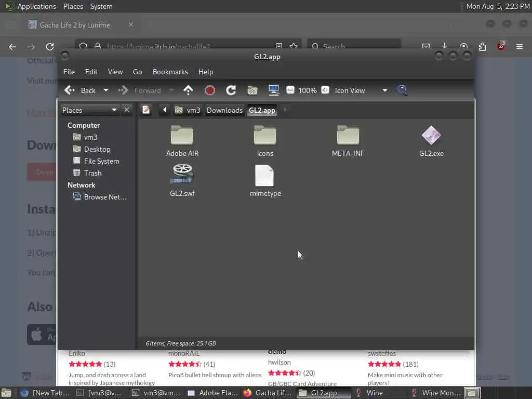Open the Firefox hamburger menu
This screenshot has height=399, width=532.
pos(520,46)
